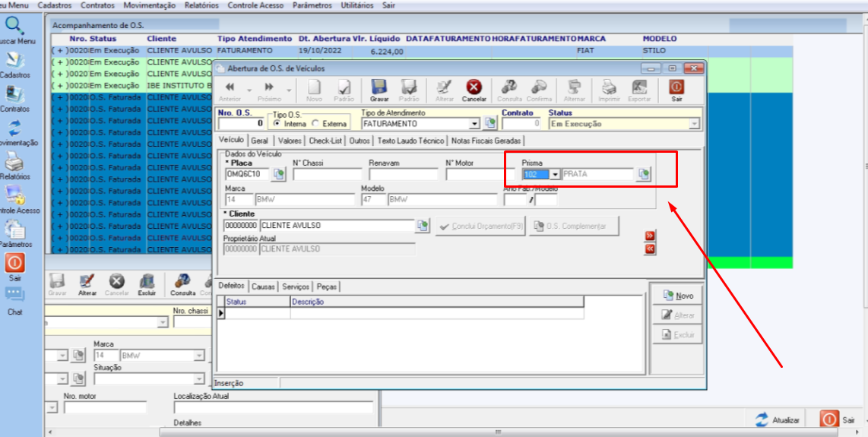Click lookup icon next to Placa field
868x437 pixels.
(x=278, y=175)
